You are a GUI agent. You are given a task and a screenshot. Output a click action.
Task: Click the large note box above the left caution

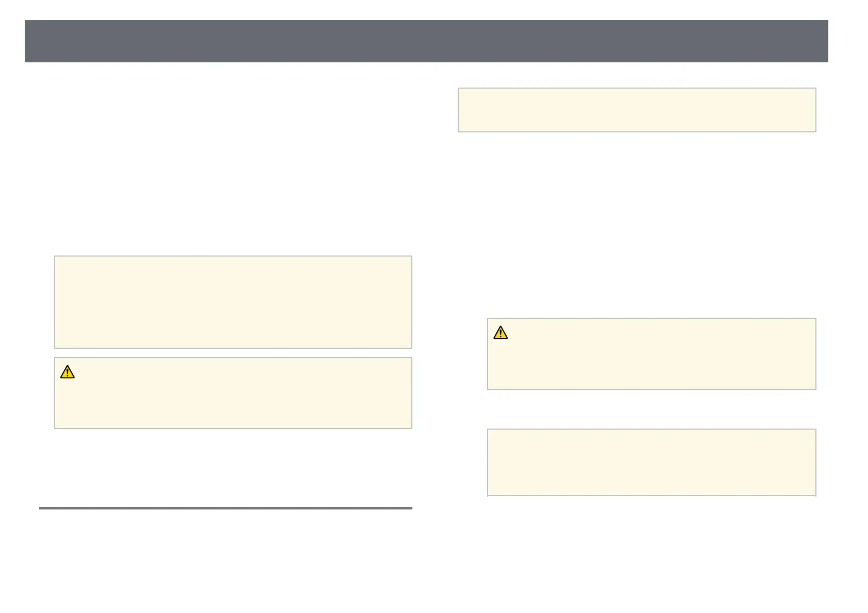pyautogui.click(x=233, y=302)
